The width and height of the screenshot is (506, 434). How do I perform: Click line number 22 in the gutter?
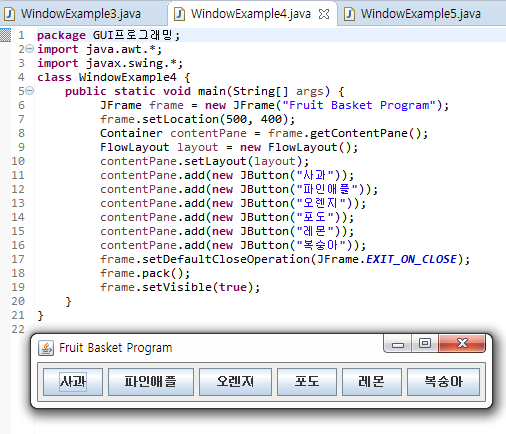[x=18, y=329]
